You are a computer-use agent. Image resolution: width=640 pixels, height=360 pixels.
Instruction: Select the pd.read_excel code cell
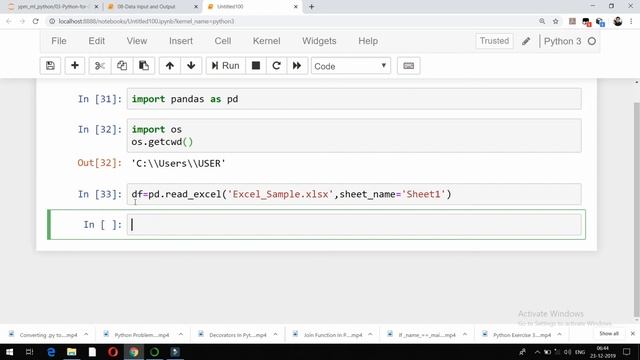[354, 194]
